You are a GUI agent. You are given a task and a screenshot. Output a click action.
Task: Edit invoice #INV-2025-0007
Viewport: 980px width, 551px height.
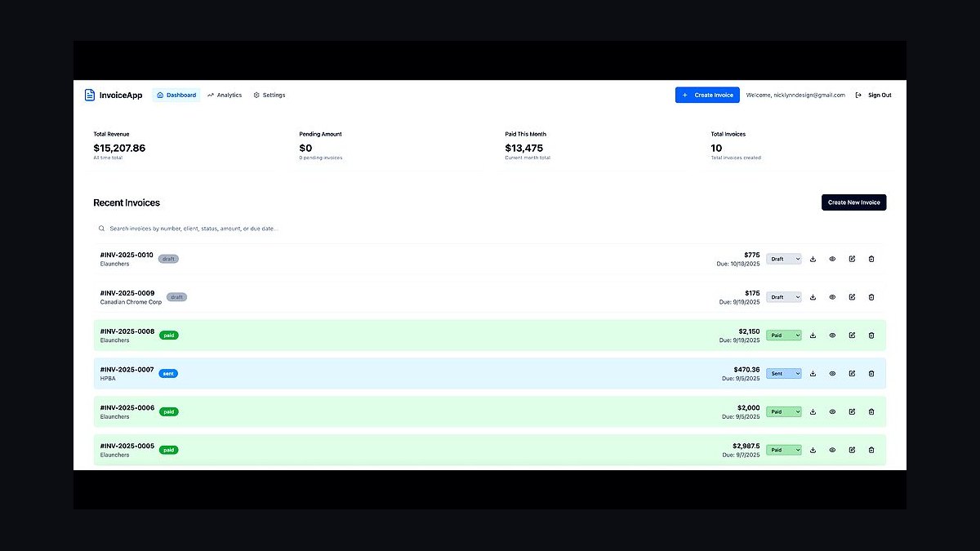[852, 374]
